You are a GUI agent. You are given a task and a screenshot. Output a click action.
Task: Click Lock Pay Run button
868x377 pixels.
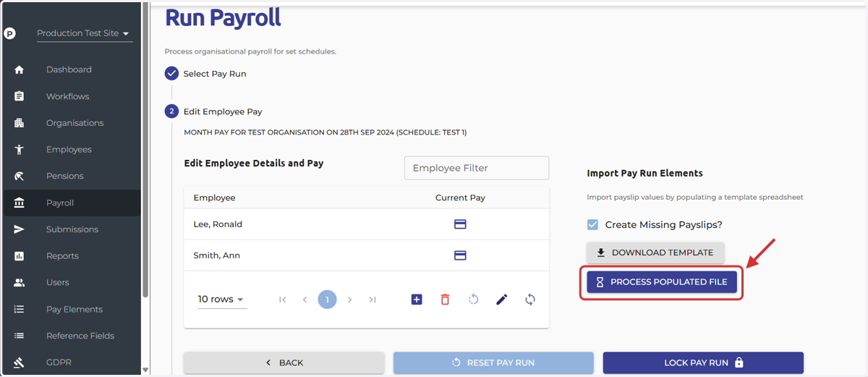703,363
